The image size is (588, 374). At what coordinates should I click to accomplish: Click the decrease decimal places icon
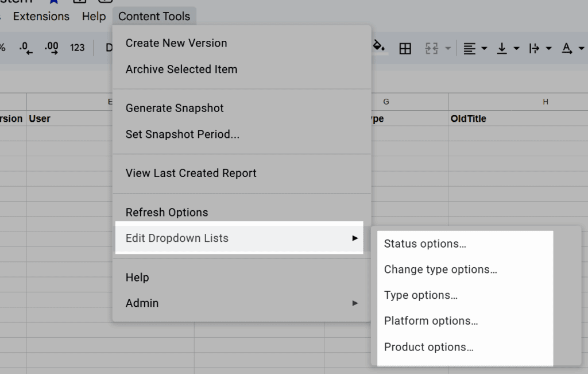click(x=26, y=48)
